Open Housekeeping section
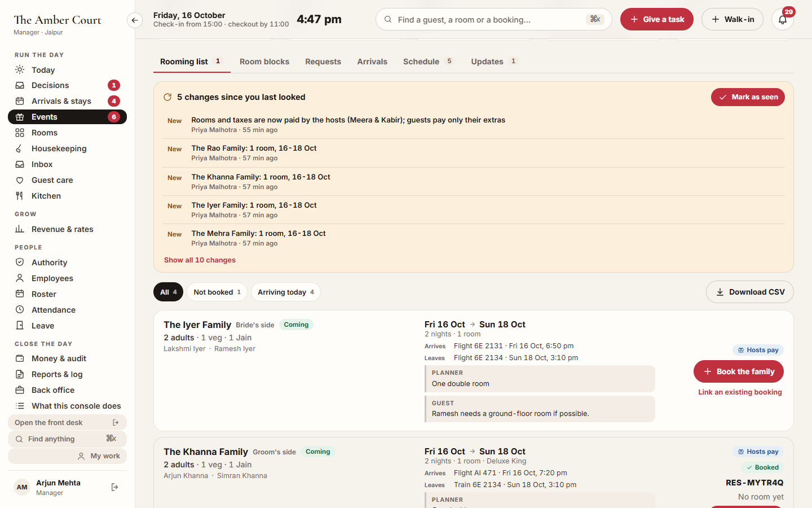The image size is (812, 508). [x=67, y=148]
